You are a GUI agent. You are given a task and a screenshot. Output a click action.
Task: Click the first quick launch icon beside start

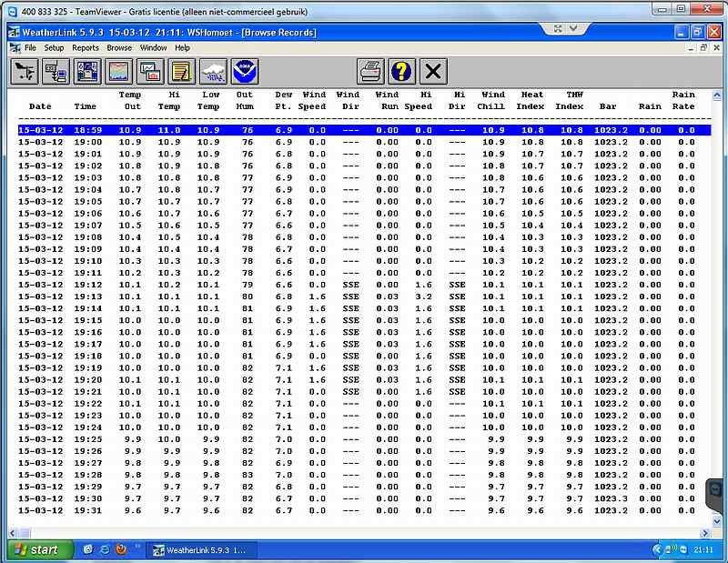(88, 550)
